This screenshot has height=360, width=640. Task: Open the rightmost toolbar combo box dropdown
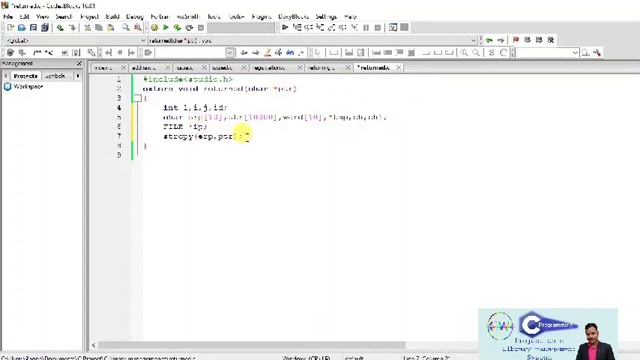tap(575, 53)
